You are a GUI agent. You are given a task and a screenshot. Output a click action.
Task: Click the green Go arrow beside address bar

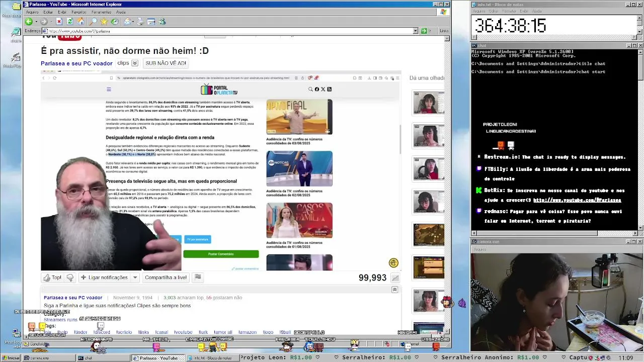(x=424, y=31)
